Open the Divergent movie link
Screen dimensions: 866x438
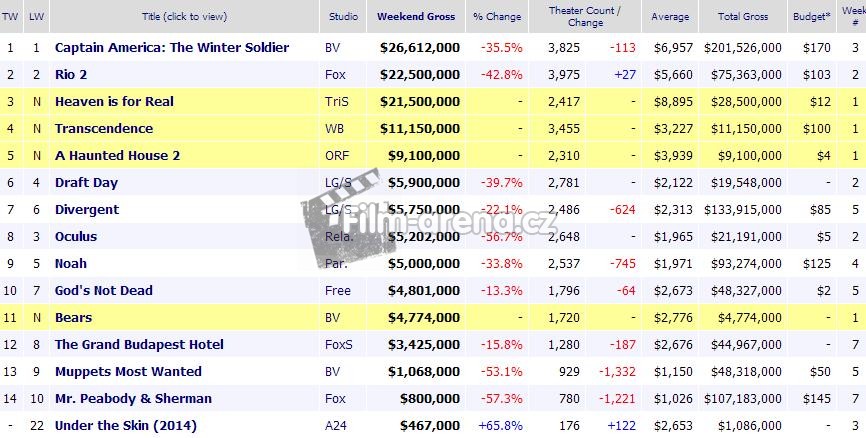click(x=86, y=209)
